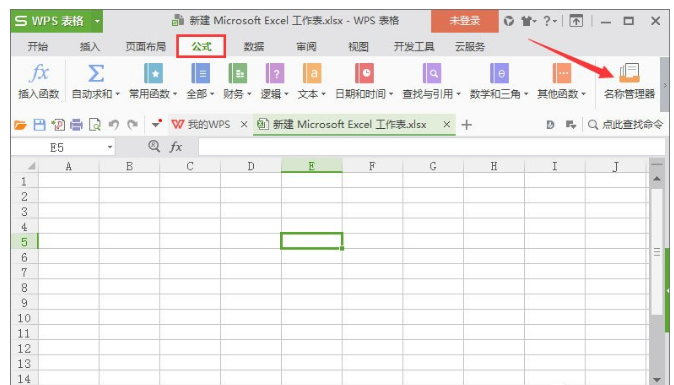Open the Logical (逻辑) functions icon
The image size is (674, 385).
pos(275,73)
